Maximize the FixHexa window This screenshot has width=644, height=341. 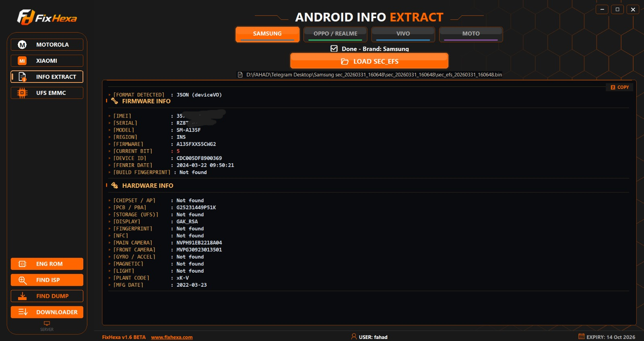click(617, 9)
